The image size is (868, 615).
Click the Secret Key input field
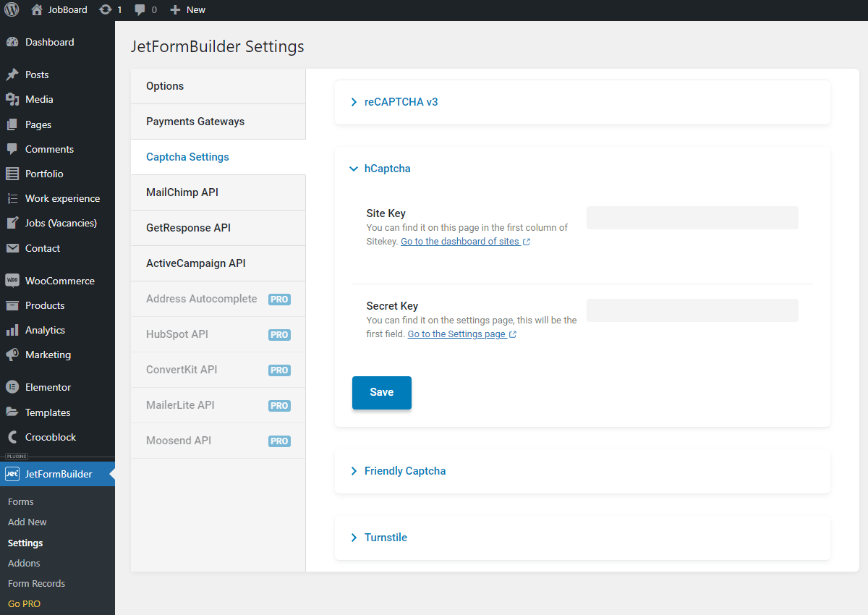(x=692, y=310)
